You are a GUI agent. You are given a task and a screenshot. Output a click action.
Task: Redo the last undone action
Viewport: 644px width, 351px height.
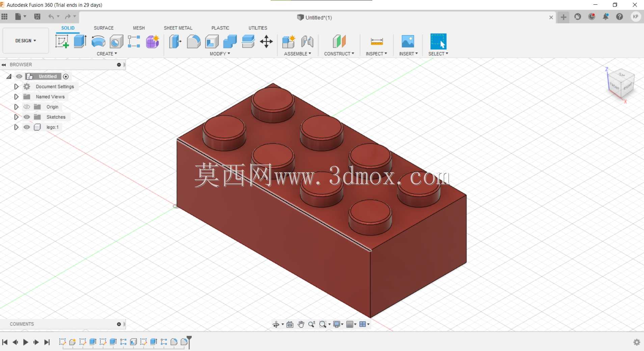(x=68, y=17)
